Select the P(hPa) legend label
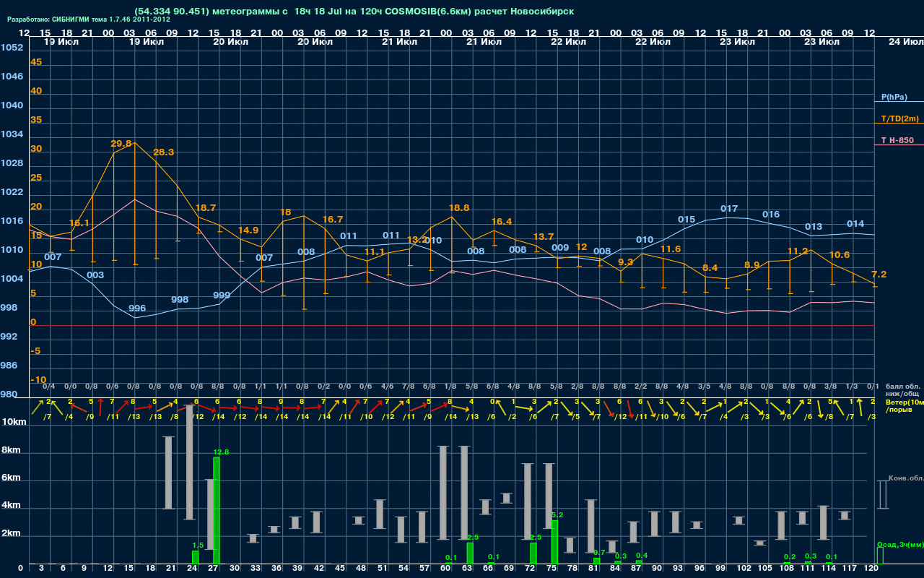924x578 pixels. coord(894,97)
